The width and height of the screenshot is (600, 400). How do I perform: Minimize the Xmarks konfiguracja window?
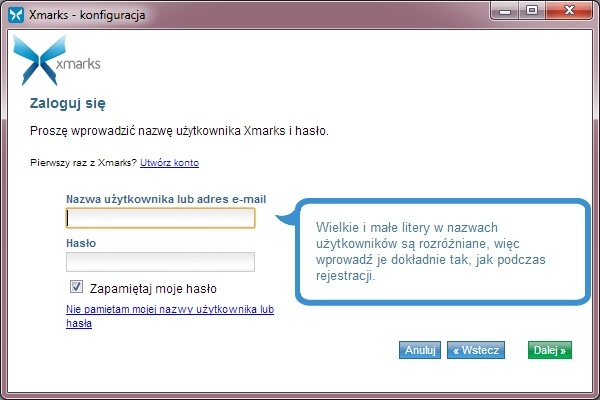[x=505, y=10]
